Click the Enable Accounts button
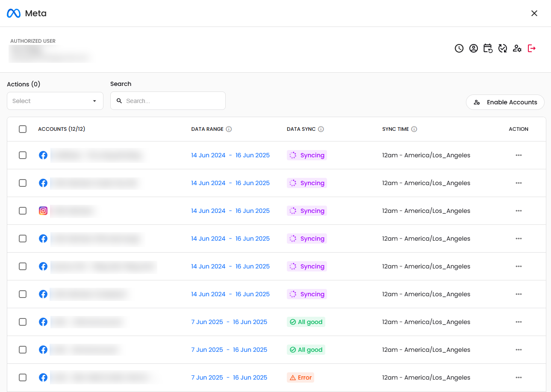This screenshot has width=551, height=392. coord(505,102)
